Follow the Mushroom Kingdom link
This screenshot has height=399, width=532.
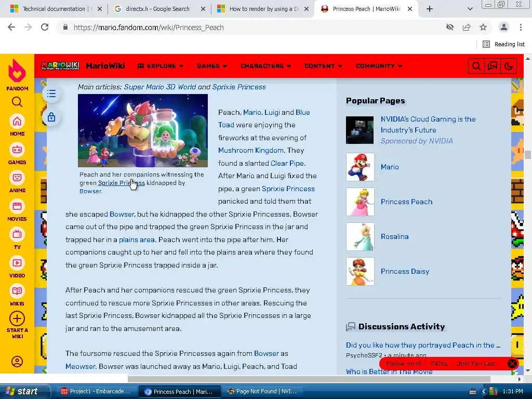[251, 150]
